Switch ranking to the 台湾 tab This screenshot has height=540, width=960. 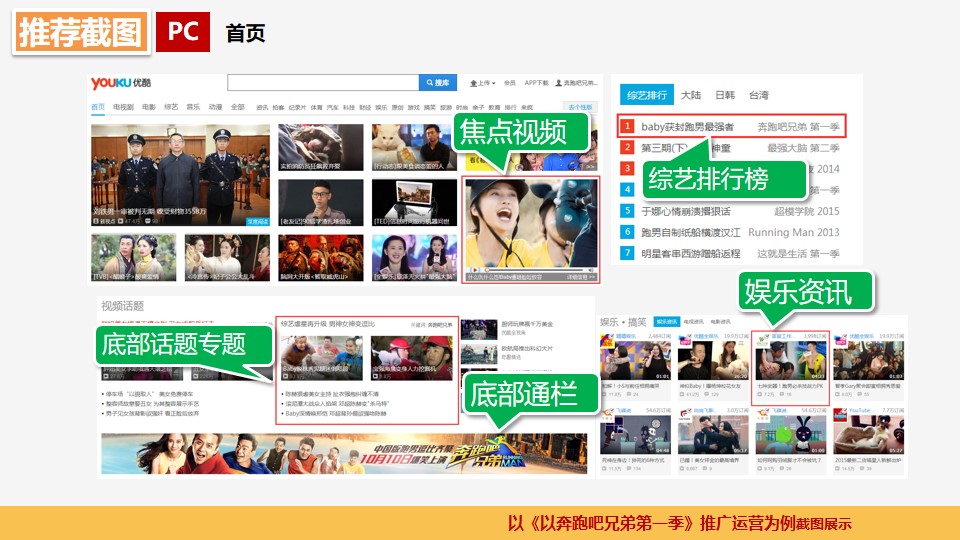point(759,95)
